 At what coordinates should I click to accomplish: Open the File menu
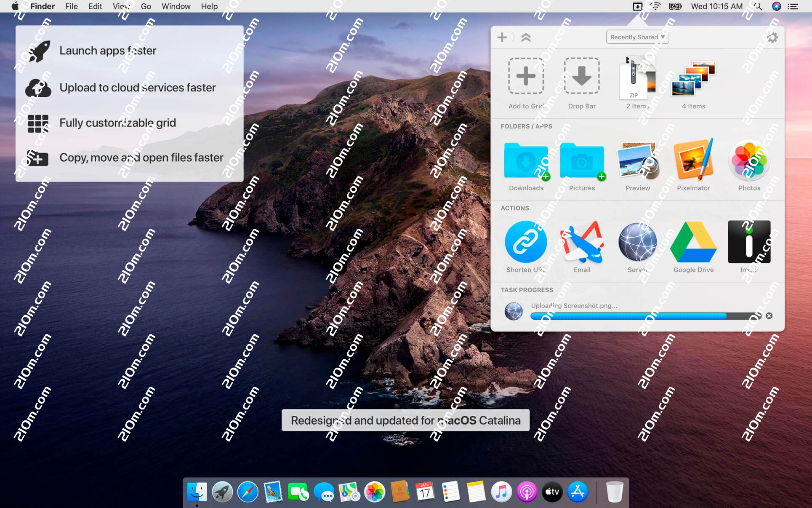pos(72,6)
